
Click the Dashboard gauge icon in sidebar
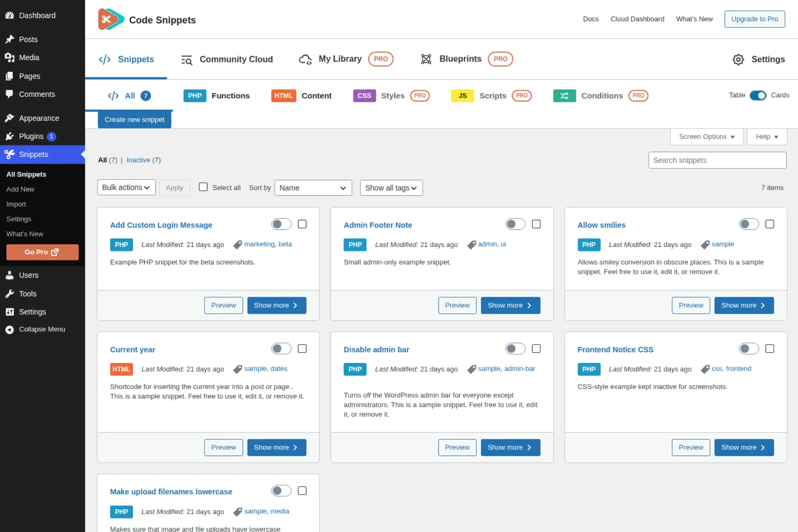click(10, 15)
